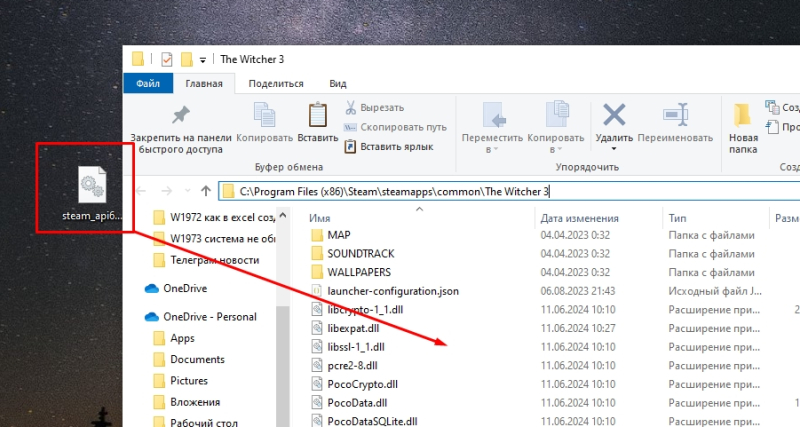Click the navigation pane scrollbar thumb
The height and width of the screenshot is (427, 800).
(x=283, y=366)
